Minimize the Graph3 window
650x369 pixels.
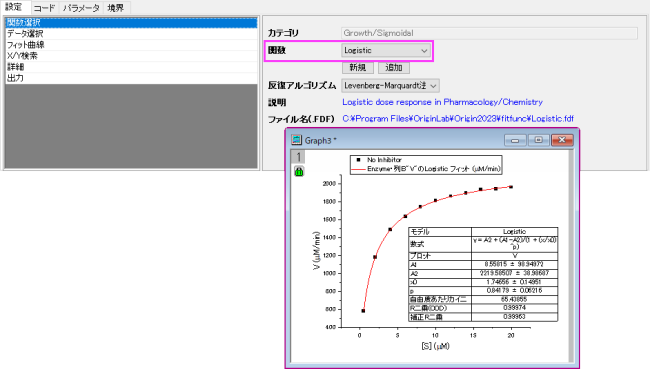(515, 141)
